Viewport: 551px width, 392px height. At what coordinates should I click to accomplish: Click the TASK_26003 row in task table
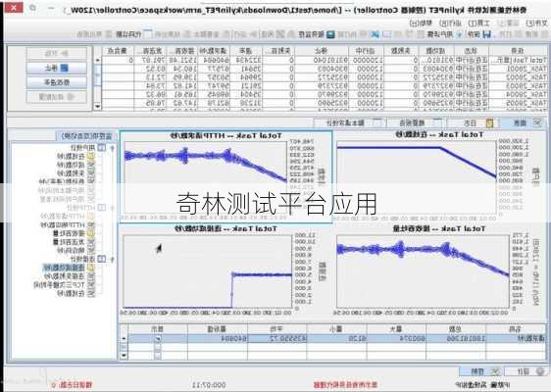point(325,85)
